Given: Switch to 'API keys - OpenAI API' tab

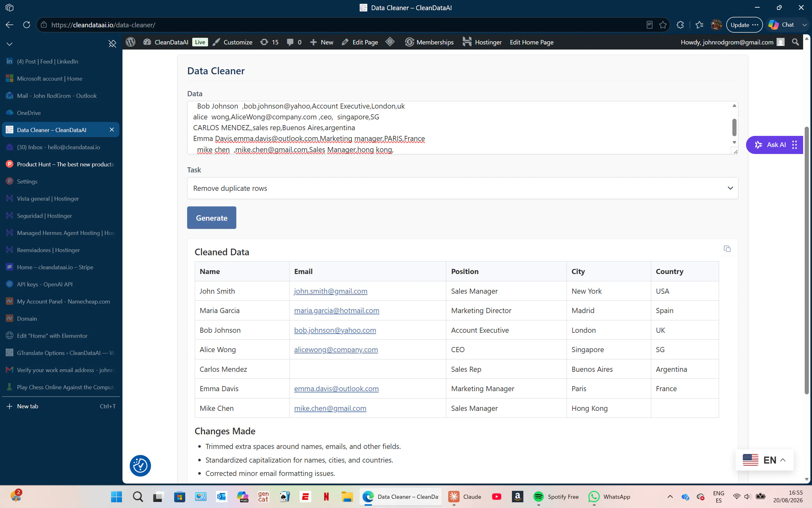Looking at the screenshot, I should (x=60, y=284).
